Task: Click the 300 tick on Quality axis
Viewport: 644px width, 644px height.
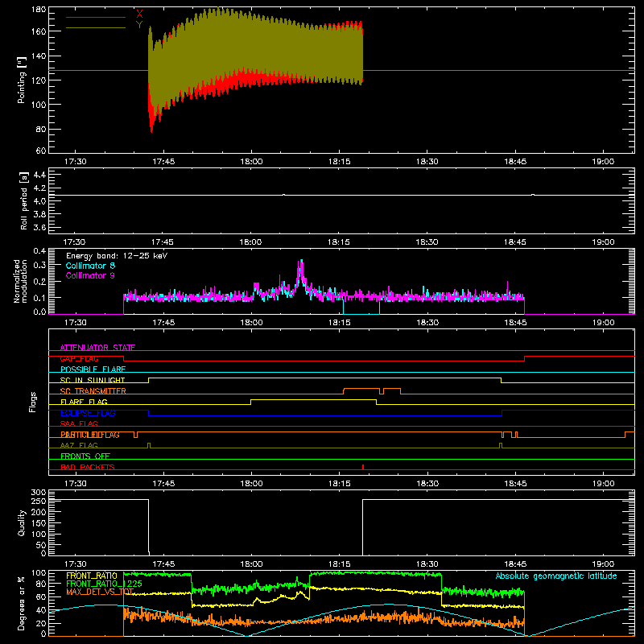Action: click(x=39, y=493)
